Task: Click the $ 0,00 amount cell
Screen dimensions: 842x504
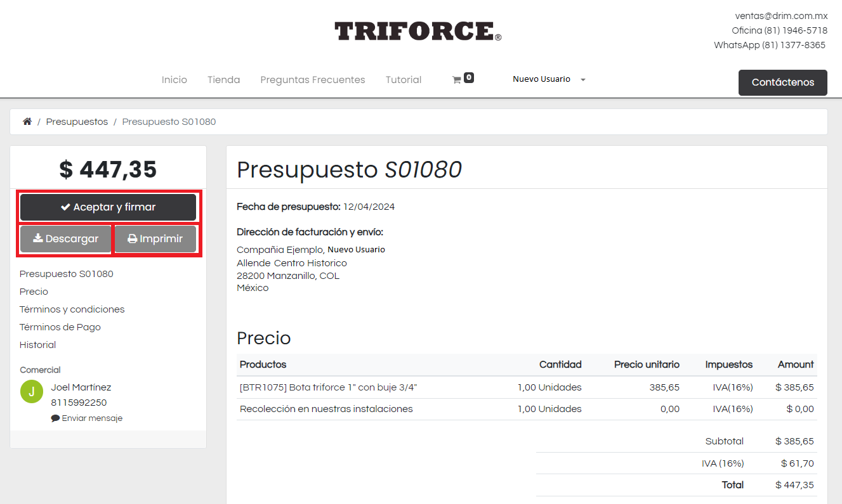Action: pos(800,409)
